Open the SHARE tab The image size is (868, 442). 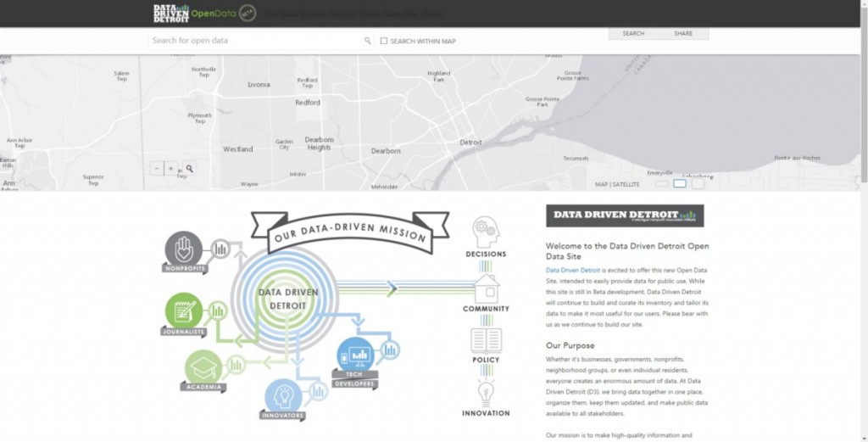click(683, 33)
